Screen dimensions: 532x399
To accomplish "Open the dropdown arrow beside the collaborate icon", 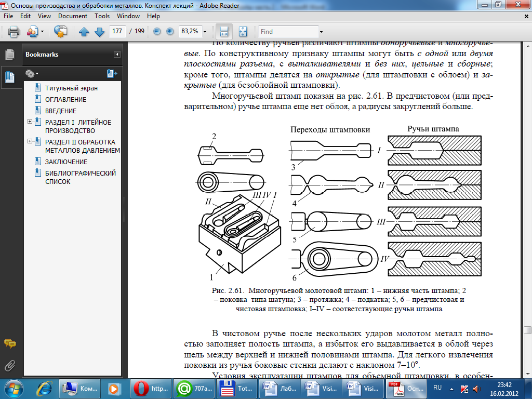I will (43, 32).
